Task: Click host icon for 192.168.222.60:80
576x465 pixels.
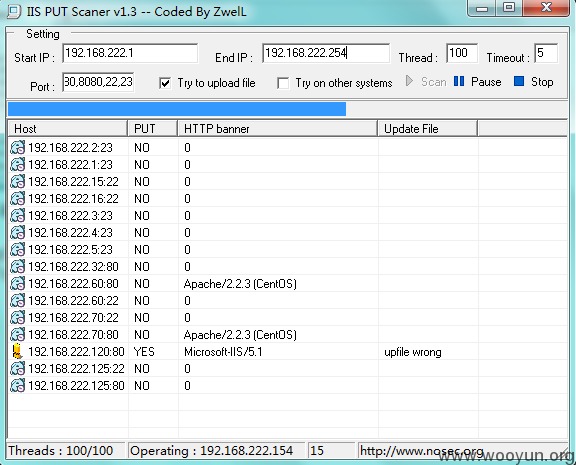Action: pos(17,284)
